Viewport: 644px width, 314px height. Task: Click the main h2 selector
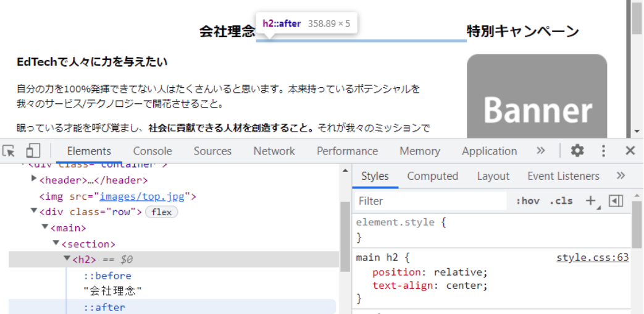377,258
